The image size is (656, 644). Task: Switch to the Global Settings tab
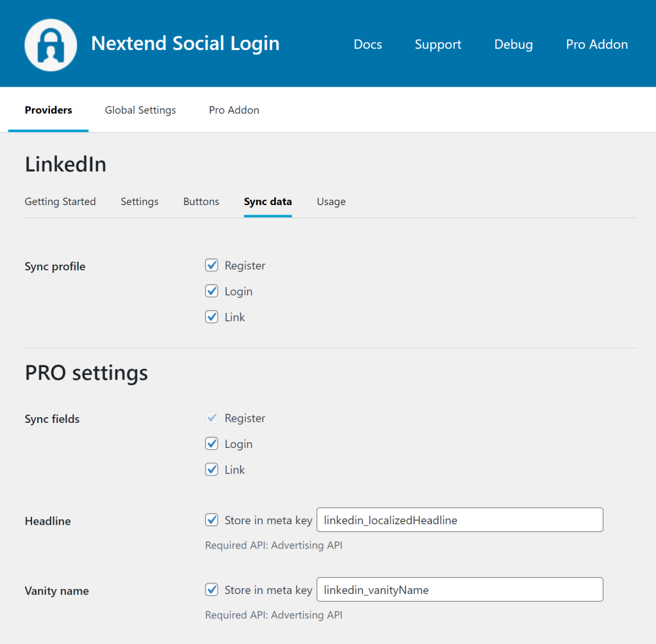tap(140, 110)
